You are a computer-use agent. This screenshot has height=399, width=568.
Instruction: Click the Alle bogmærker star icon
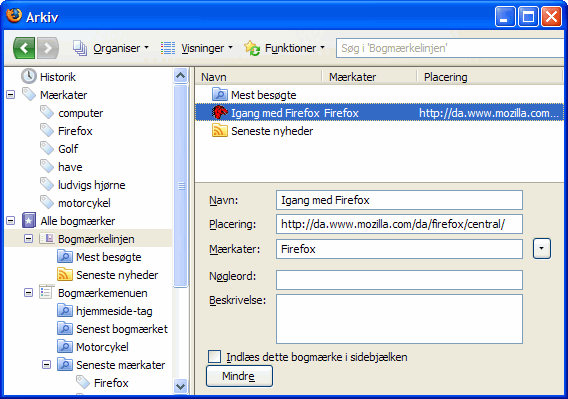29,220
